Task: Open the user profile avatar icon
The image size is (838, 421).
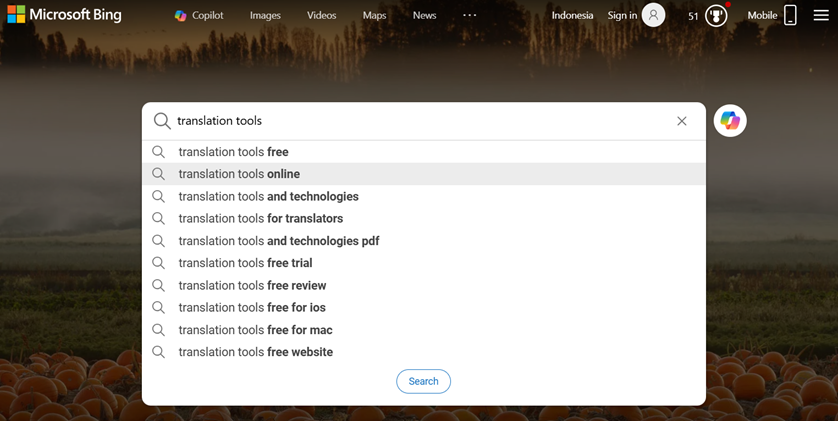Action: point(653,15)
